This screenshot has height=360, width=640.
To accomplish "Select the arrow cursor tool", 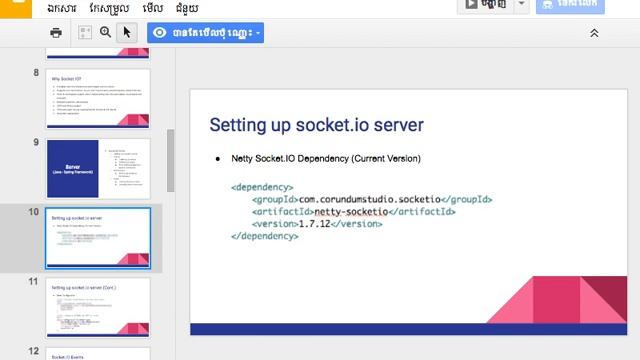I will [x=127, y=33].
